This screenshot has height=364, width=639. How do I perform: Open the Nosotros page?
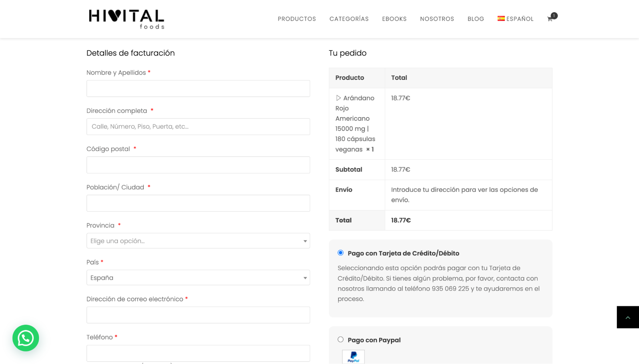(x=437, y=19)
